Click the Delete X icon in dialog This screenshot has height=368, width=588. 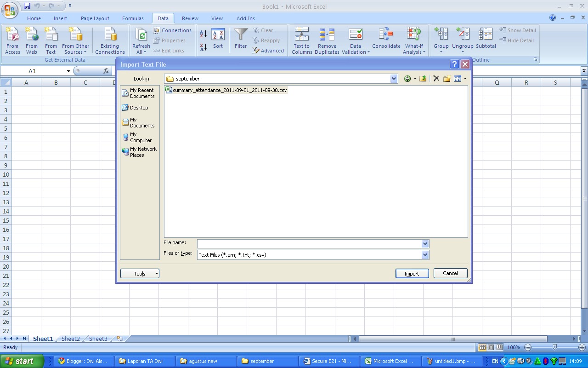coord(436,79)
